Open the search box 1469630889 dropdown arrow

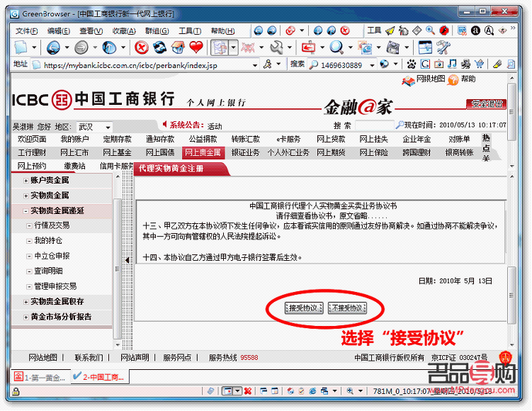[372, 65]
